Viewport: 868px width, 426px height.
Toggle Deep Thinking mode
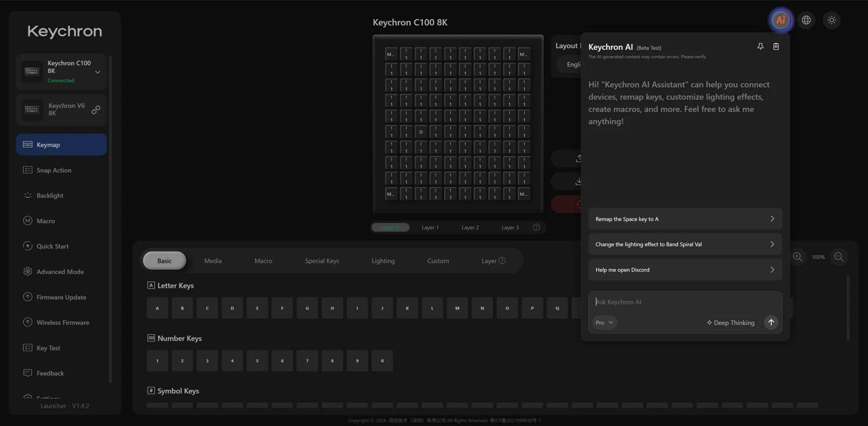[731, 322]
